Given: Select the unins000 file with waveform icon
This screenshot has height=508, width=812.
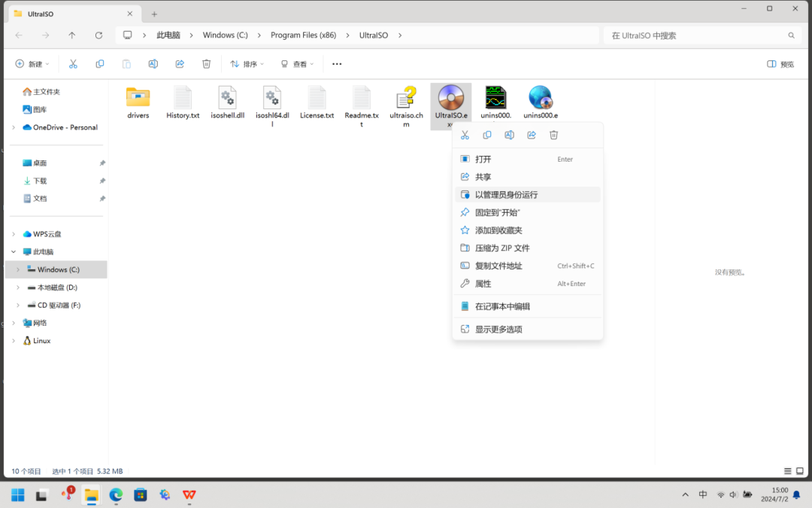Looking at the screenshot, I should [x=495, y=97].
